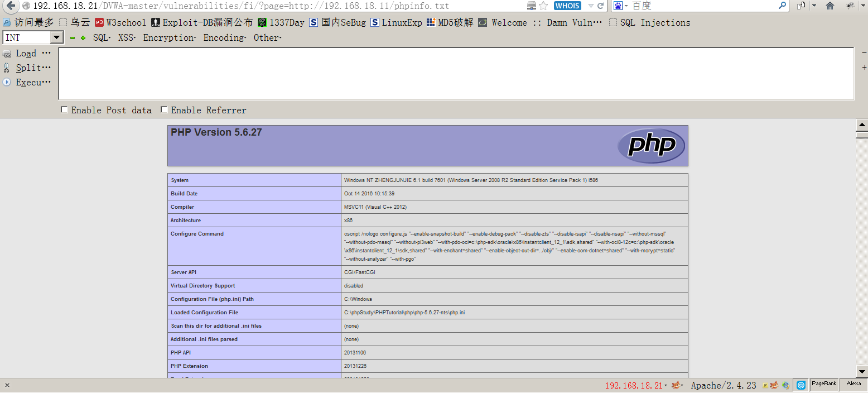
Task: Click the server info icon in address bar
Action: tap(532, 6)
